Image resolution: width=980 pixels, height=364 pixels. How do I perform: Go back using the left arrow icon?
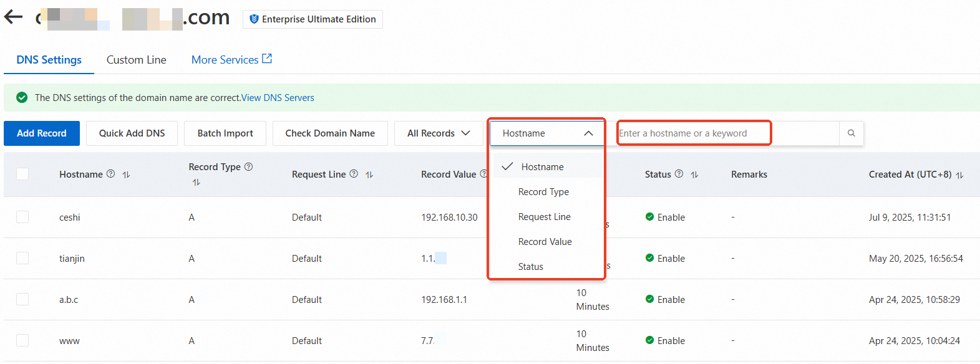click(14, 17)
